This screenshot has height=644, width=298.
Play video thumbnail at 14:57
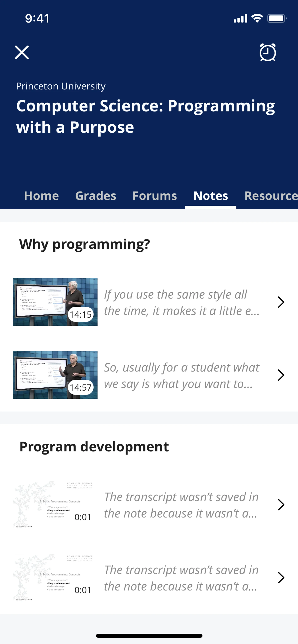point(55,375)
